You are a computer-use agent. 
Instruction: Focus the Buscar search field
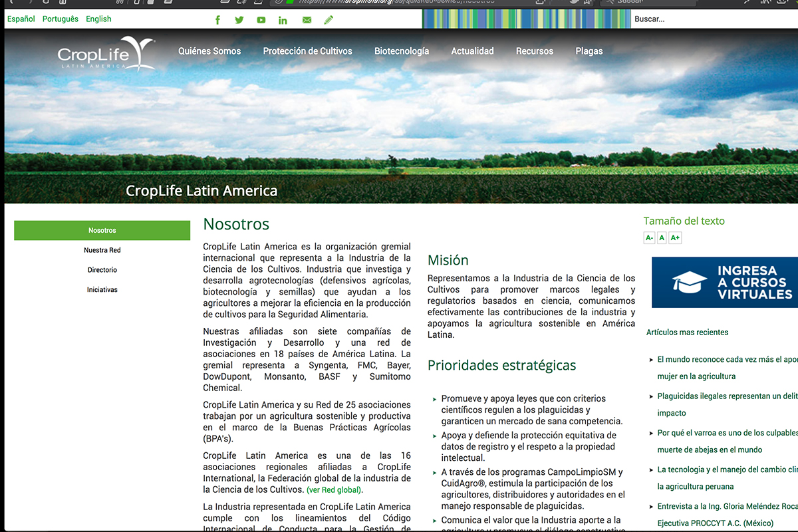tap(714, 19)
